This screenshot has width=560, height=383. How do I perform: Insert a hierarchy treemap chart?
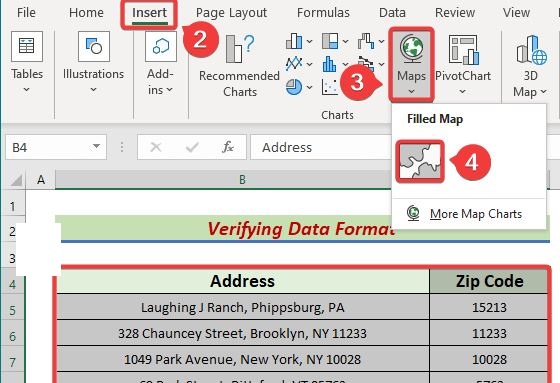pos(330,41)
